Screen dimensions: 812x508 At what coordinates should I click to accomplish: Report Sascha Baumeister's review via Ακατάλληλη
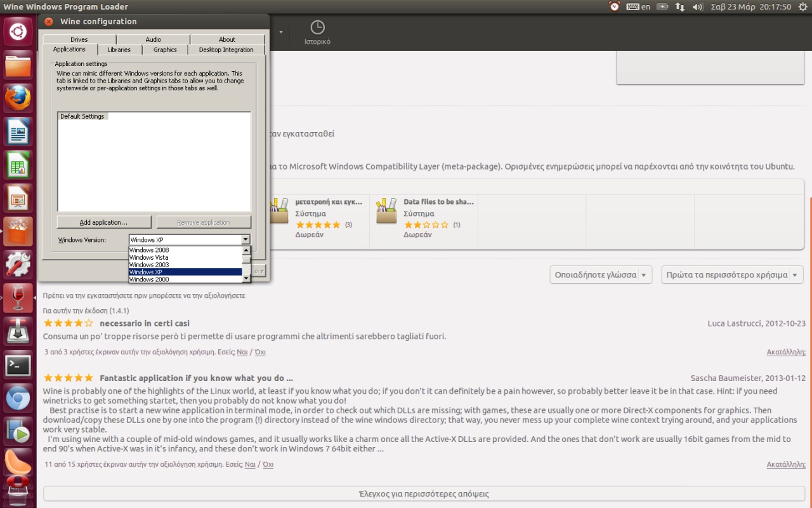[786, 464]
